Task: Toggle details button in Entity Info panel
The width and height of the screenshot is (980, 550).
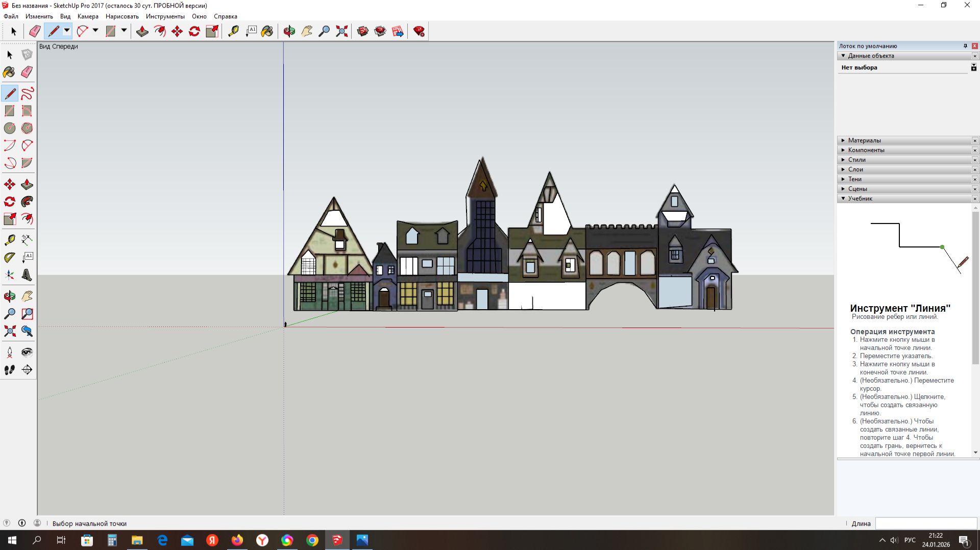Action: coord(973,67)
